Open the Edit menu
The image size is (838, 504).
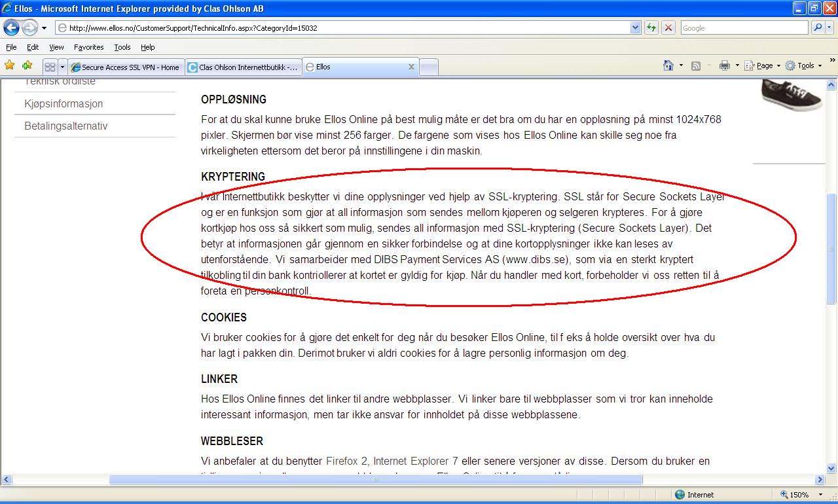click(33, 47)
